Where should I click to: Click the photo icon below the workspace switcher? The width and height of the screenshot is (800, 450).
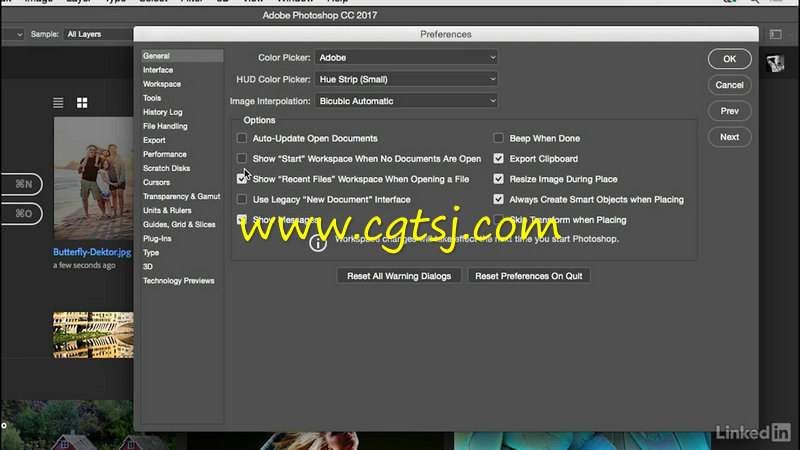(775, 64)
